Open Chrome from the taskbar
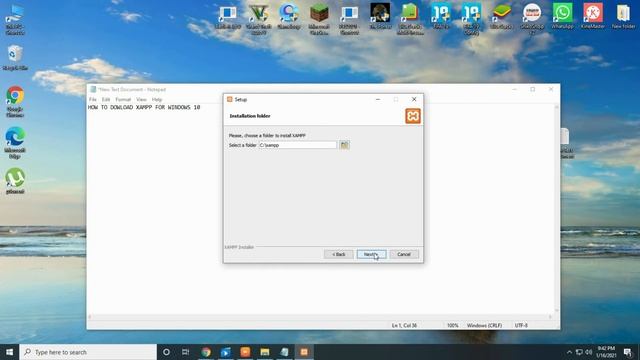This screenshot has height=360, width=640. click(206, 352)
